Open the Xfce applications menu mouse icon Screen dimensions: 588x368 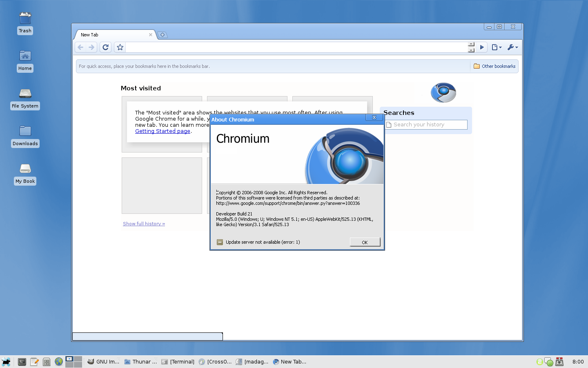tap(6, 361)
